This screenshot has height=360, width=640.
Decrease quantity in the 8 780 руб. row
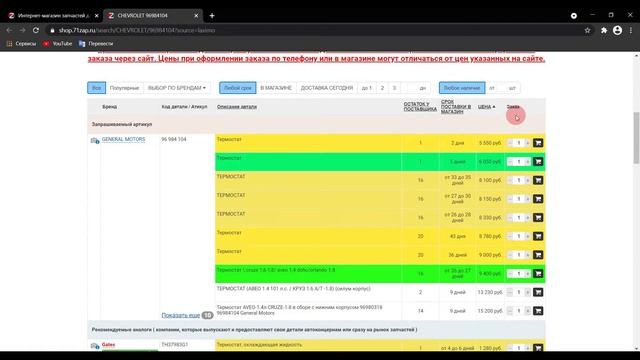(510, 236)
